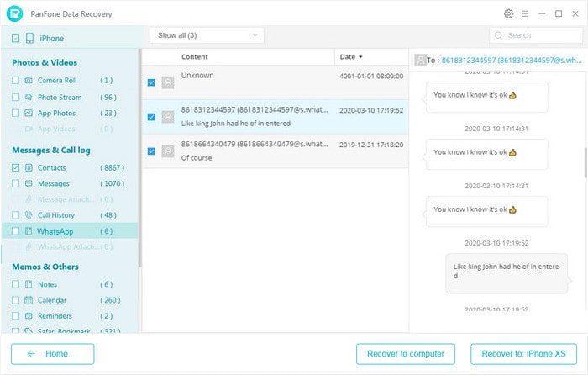588x375 pixels.
Task: Click the search magnifier icon
Action: [x=498, y=35]
